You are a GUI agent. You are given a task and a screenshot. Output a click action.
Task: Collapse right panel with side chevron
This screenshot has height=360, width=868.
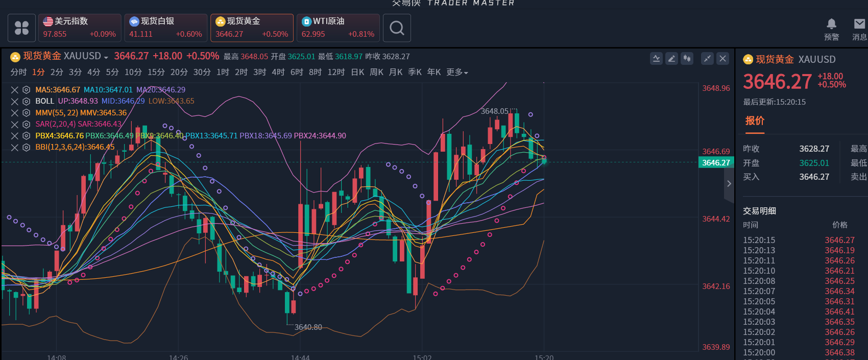pyautogui.click(x=729, y=183)
